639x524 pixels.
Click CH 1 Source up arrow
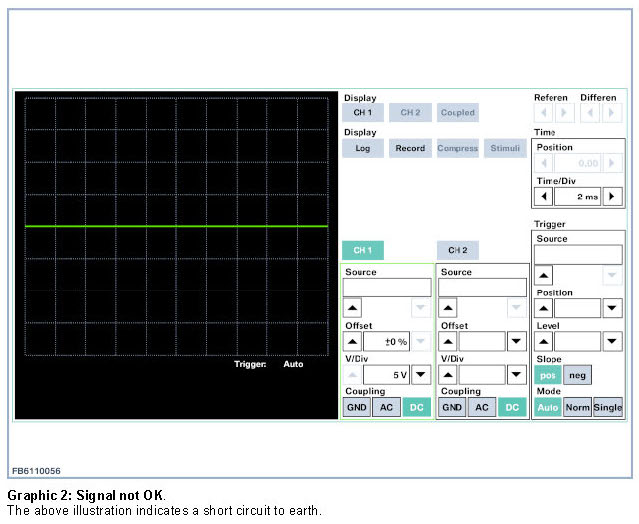[x=354, y=308]
